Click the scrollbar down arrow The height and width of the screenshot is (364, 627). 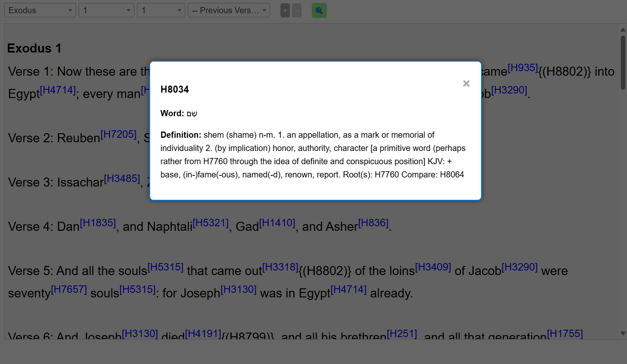tap(623, 333)
